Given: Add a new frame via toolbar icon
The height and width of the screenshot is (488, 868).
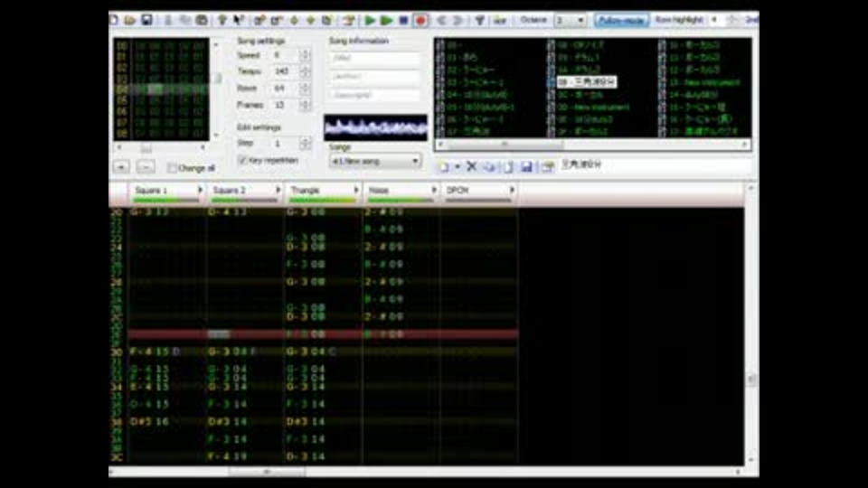Looking at the screenshot, I should tap(259, 21).
